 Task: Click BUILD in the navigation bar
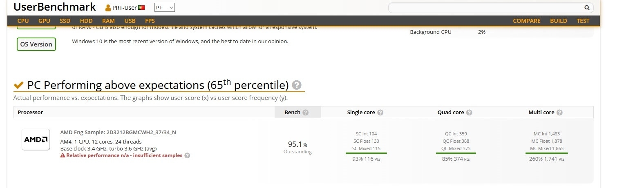coord(559,21)
